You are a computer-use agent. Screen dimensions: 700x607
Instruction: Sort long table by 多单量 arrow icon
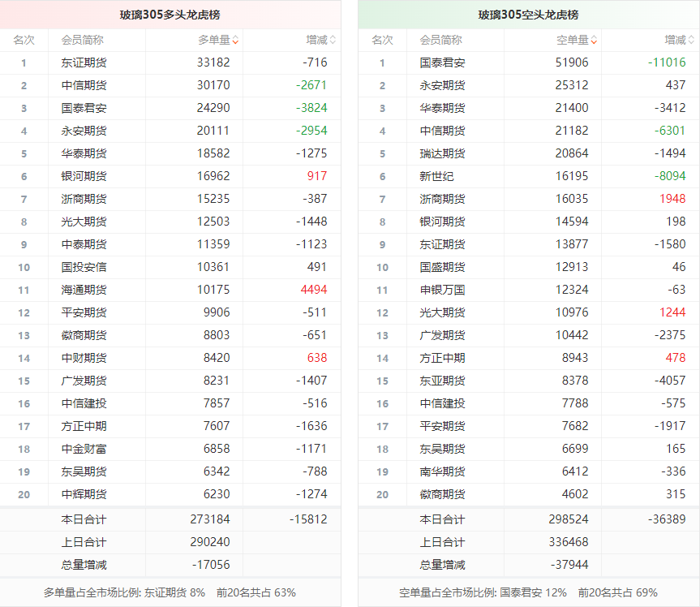pyautogui.click(x=235, y=40)
